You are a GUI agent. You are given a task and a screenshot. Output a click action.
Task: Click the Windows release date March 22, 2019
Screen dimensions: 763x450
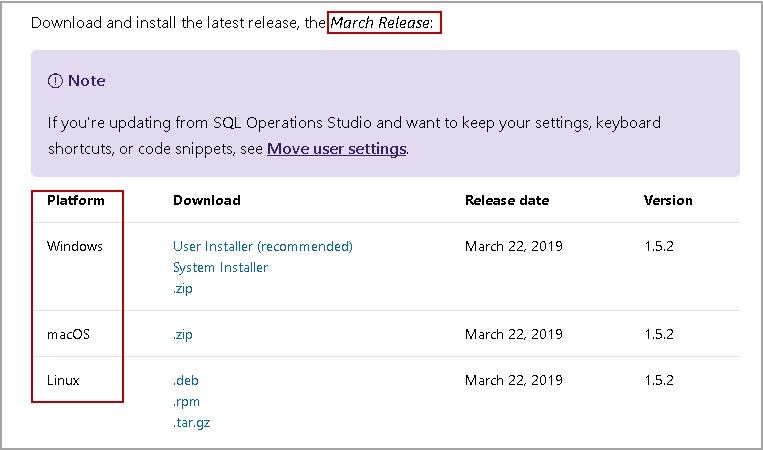coord(514,246)
